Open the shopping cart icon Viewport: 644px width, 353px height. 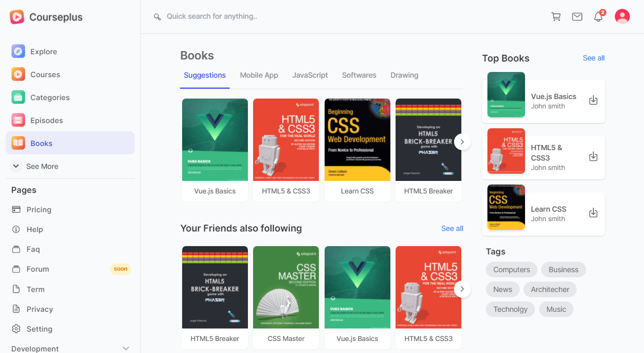556,17
